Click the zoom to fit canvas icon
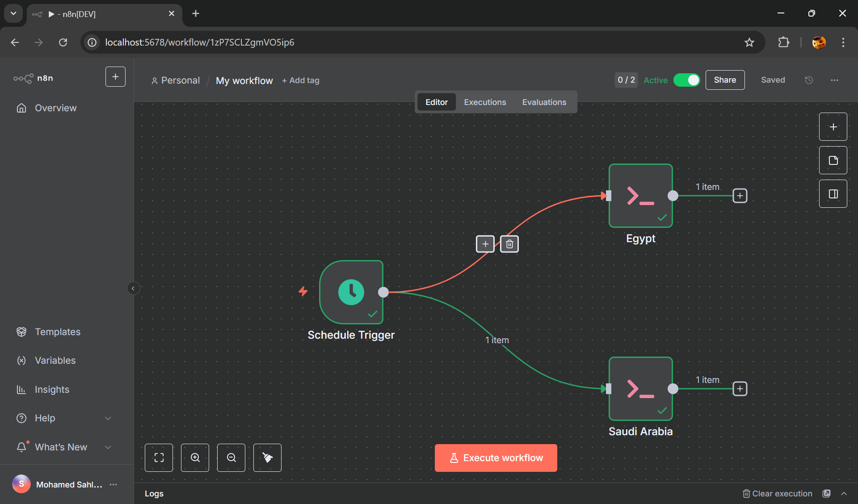Viewport: 858px width, 504px height. [159, 458]
